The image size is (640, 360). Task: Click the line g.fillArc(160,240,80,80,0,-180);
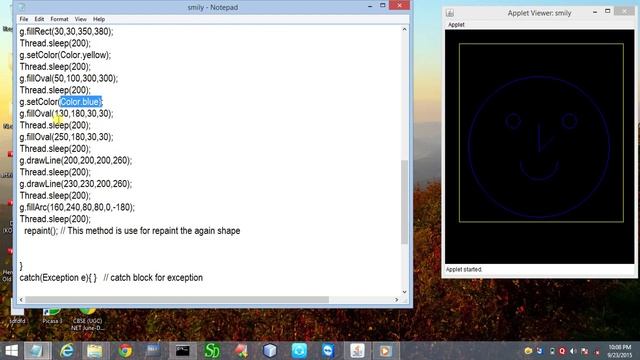click(77, 207)
